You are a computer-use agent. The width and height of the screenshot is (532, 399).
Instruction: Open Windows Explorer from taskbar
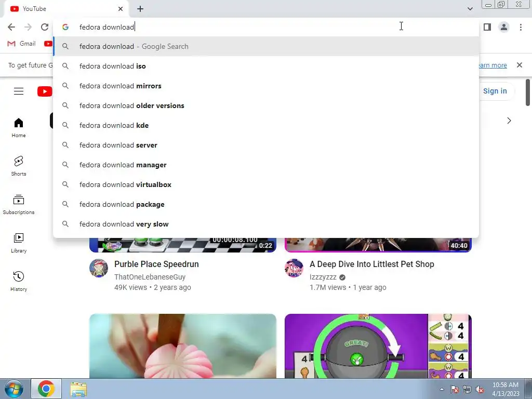(78, 389)
